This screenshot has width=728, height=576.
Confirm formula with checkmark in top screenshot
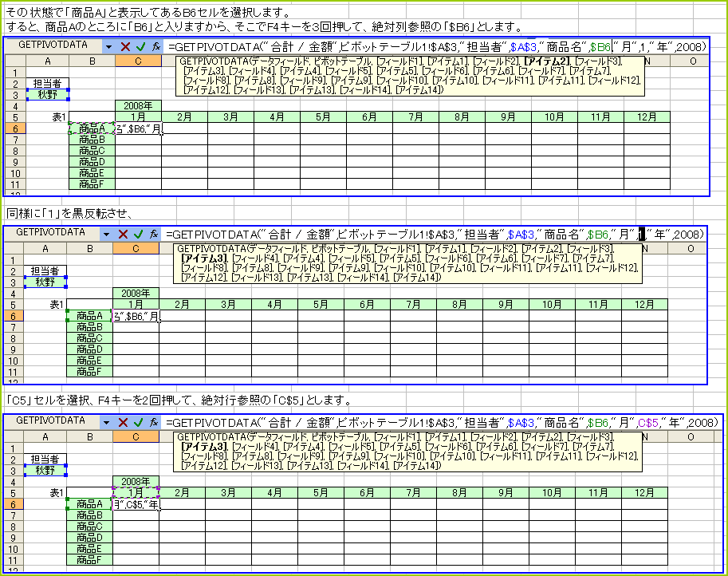140,46
